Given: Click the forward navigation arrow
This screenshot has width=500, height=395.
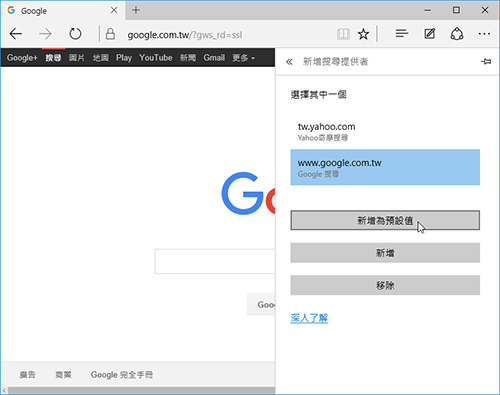Looking at the screenshot, I should pos(45,34).
